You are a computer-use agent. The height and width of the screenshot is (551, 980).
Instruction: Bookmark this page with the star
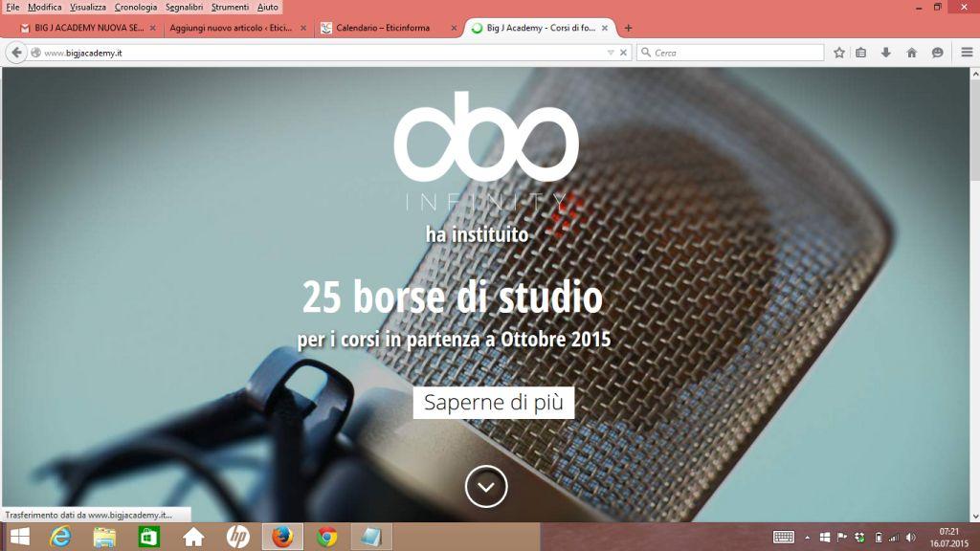pyautogui.click(x=839, y=53)
